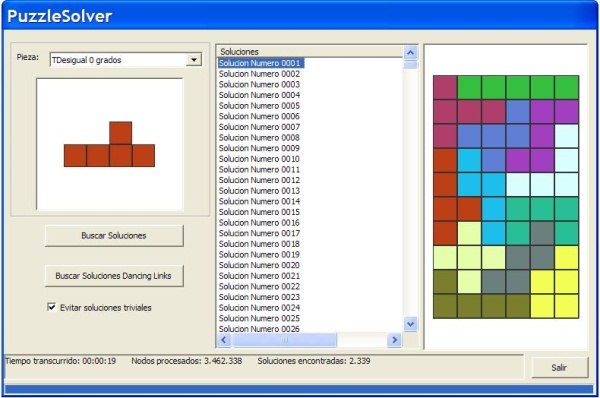This screenshot has width=600, height=398.
Task: Select Solucion Numero 0008
Action: [259, 137]
